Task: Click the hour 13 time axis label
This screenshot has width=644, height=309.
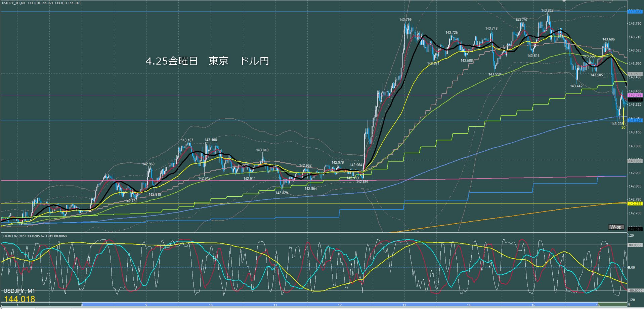Action: pos(404,305)
